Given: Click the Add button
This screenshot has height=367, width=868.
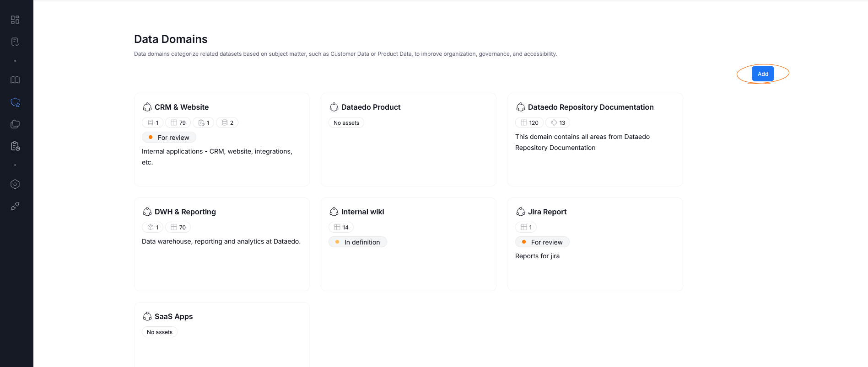Looking at the screenshot, I should tap(762, 74).
